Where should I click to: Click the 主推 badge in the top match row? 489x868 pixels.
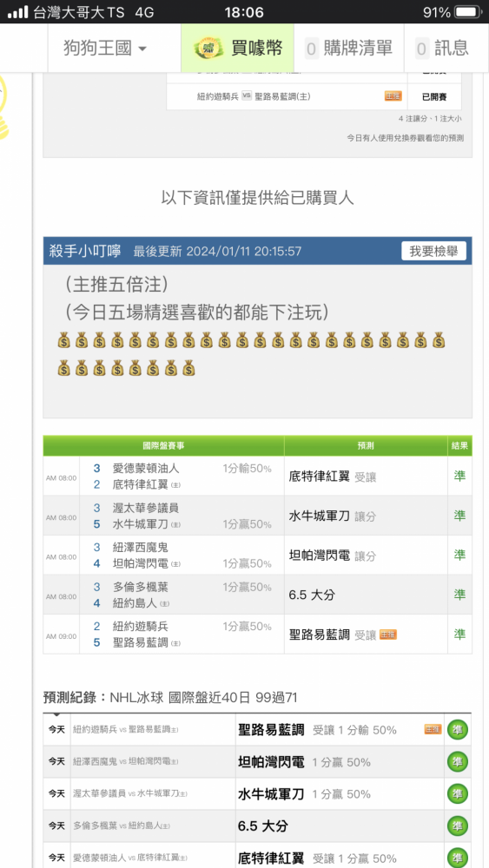(393, 96)
